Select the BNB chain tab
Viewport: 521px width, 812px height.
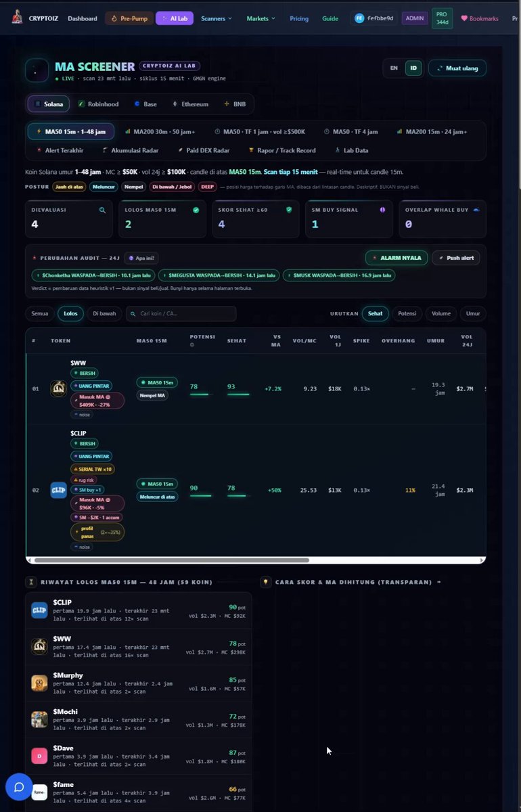(x=235, y=104)
